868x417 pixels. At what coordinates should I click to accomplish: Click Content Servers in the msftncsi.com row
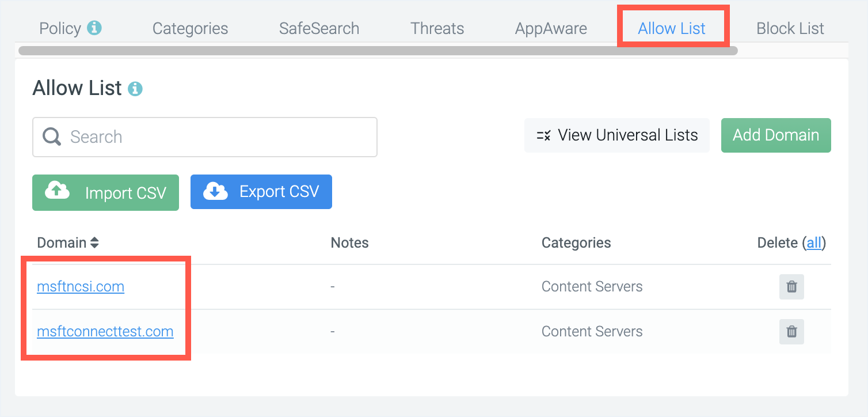tap(592, 286)
